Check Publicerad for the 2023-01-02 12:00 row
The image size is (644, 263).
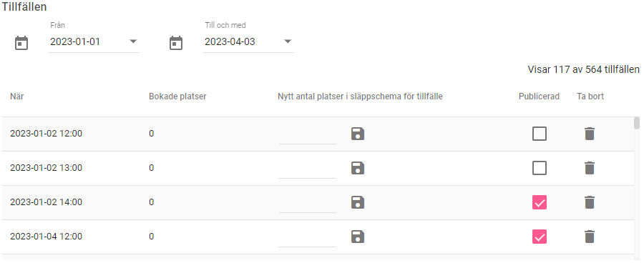540,134
